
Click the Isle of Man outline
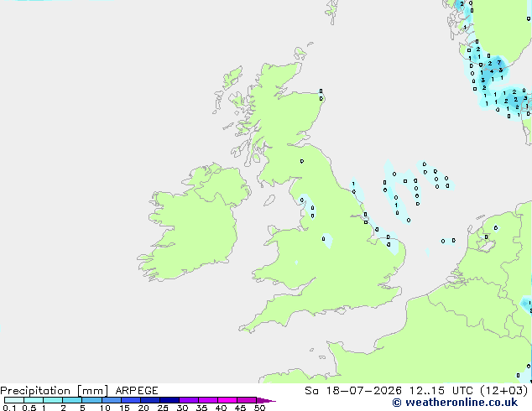pyautogui.click(x=269, y=200)
